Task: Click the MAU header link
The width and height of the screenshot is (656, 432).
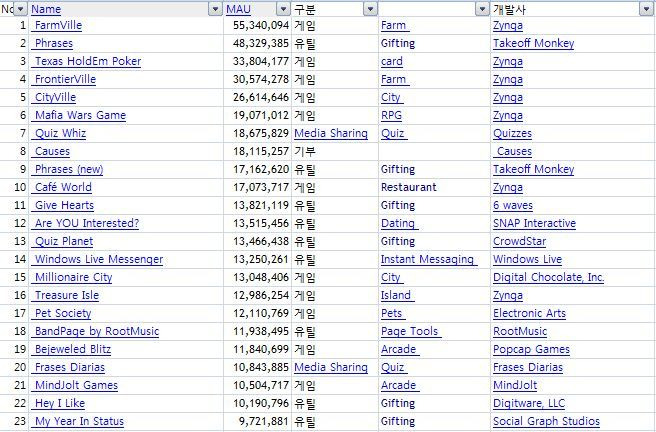Action: pyautogui.click(x=238, y=9)
